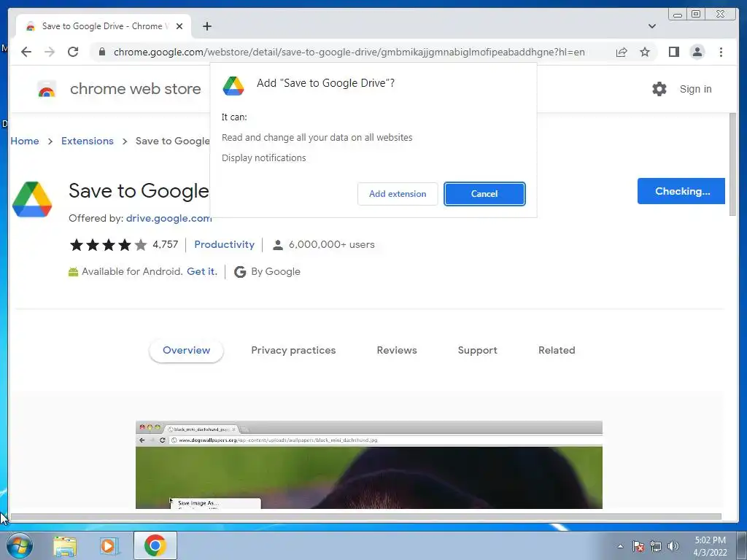Open a new tab with plus button
Viewport: 747px width, 560px height.
pyautogui.click(x=206, y=26)
